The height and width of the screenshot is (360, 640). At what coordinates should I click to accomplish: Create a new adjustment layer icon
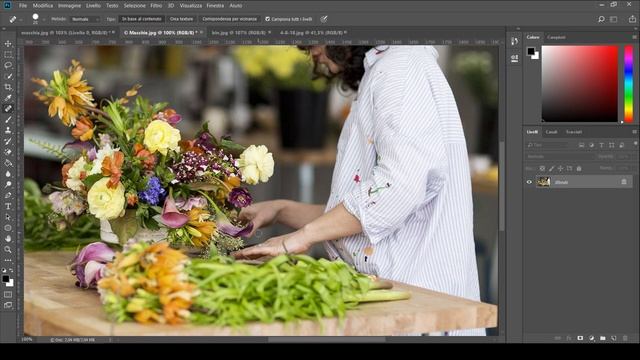coord(591,338)
